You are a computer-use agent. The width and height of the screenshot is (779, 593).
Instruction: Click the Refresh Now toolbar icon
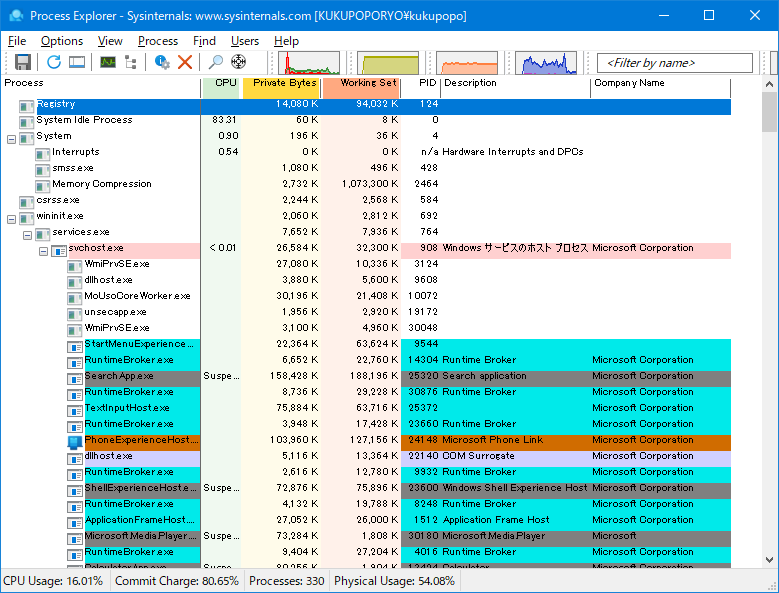pos(54,62)
